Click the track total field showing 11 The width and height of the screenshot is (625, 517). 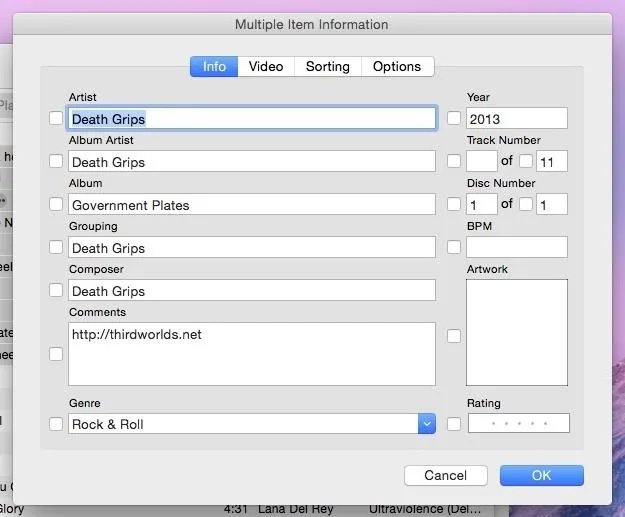click(552, 161)
